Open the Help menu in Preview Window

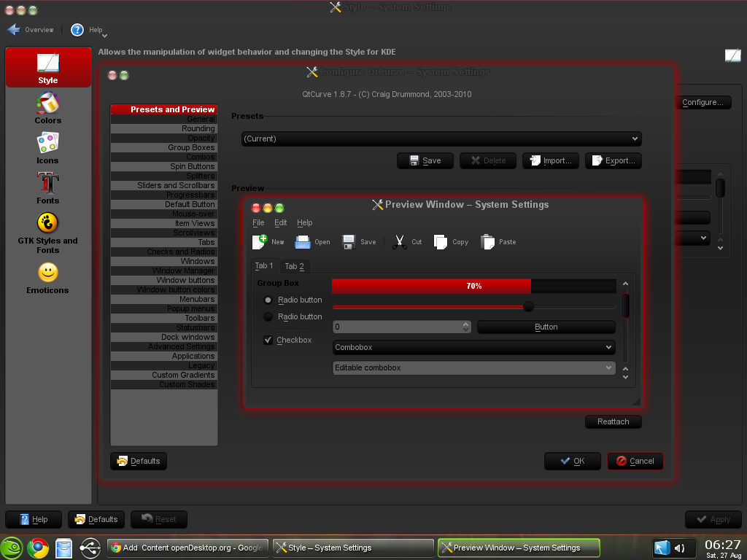tap(304, 222)
